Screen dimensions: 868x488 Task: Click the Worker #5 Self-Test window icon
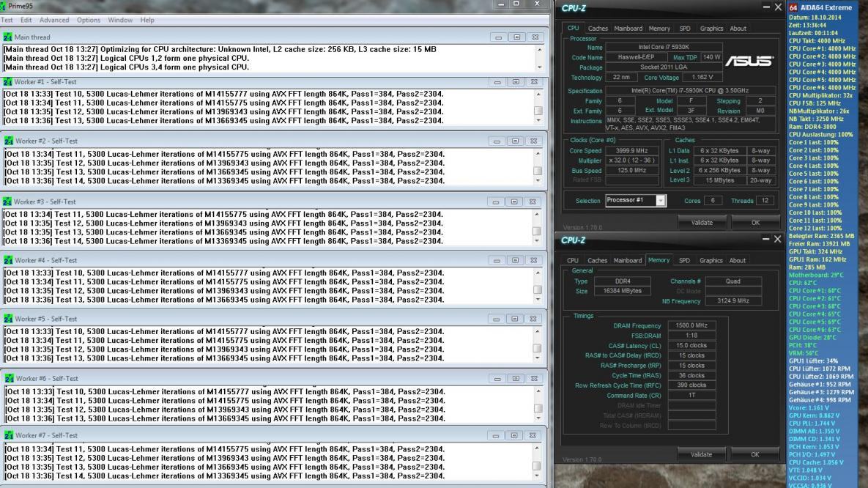(8, 319)
